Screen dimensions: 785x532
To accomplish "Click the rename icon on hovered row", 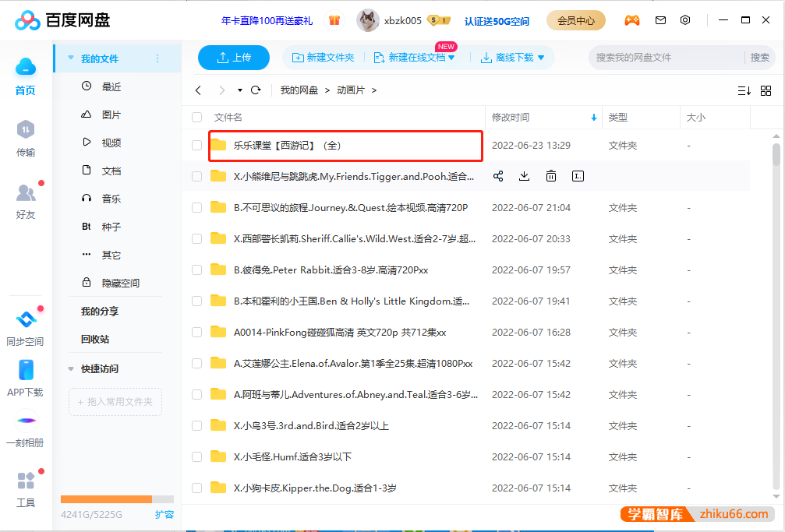I will 578,176.
